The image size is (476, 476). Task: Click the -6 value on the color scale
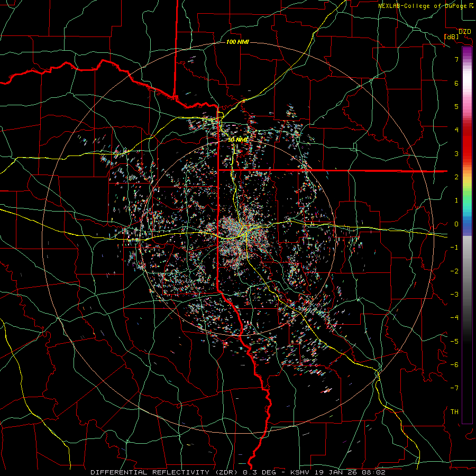pos(454,365)
